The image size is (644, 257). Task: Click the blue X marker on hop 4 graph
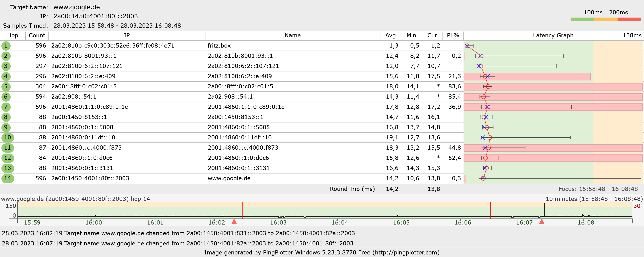pos(488,76)
